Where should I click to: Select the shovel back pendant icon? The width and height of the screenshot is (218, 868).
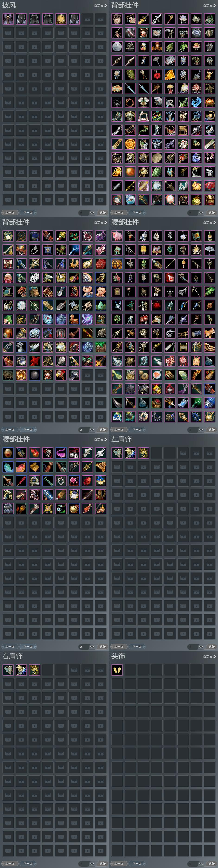pyautogui.click(x=61, y=305)
